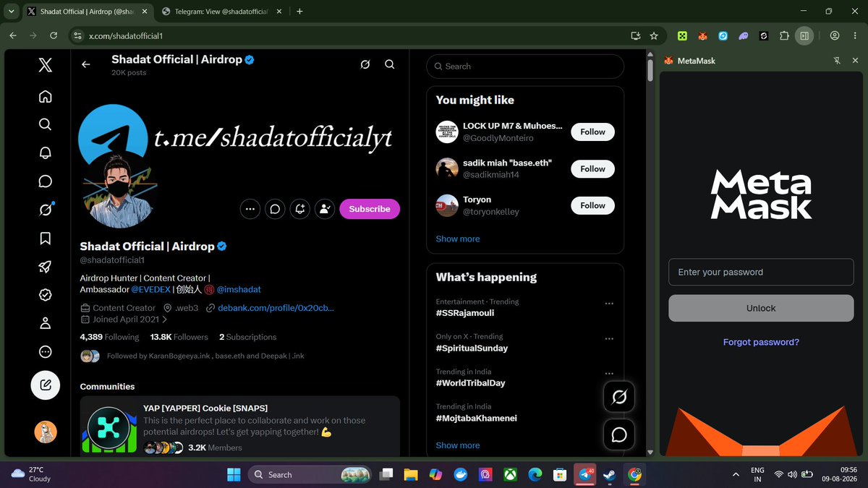Open Chrome Extensions puzzle icon
Image resolution: width=868 pixels, height=488 pixels.
click(x=784, y=35)
